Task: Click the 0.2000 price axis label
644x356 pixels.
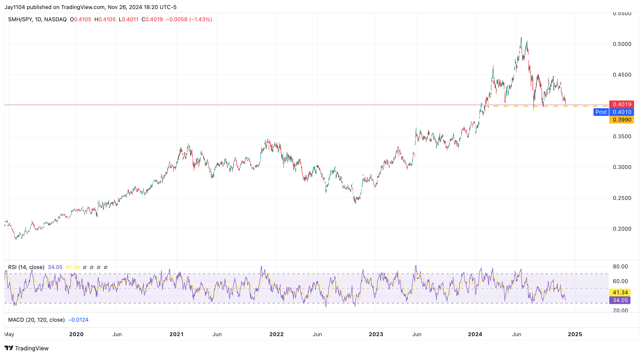Action: 622,229
